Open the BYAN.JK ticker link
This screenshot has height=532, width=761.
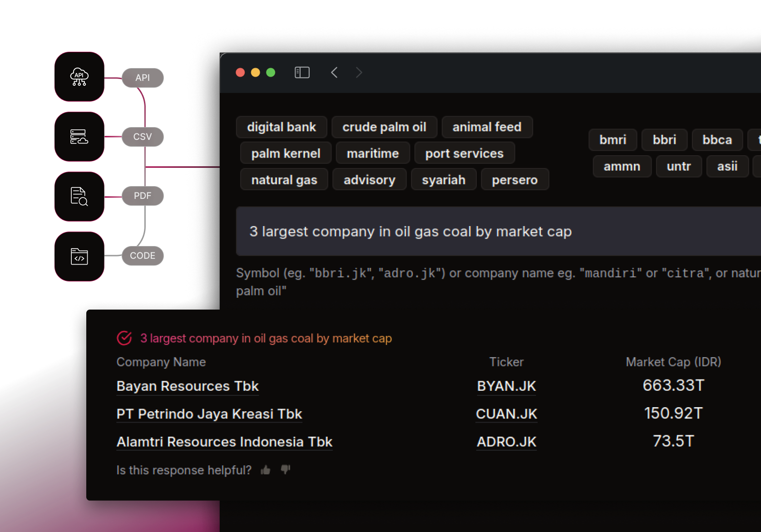coord(506,386)
